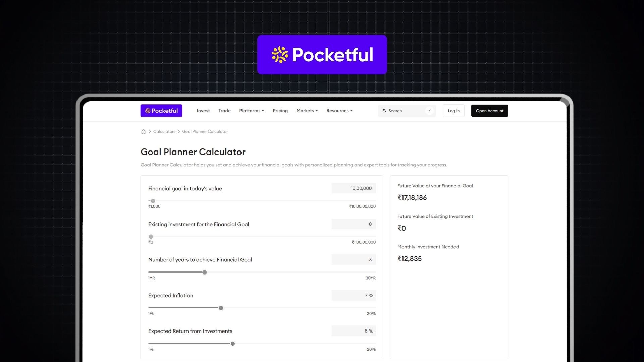
Task: Click the home icon in the breadcrumb
Action: 143,131
